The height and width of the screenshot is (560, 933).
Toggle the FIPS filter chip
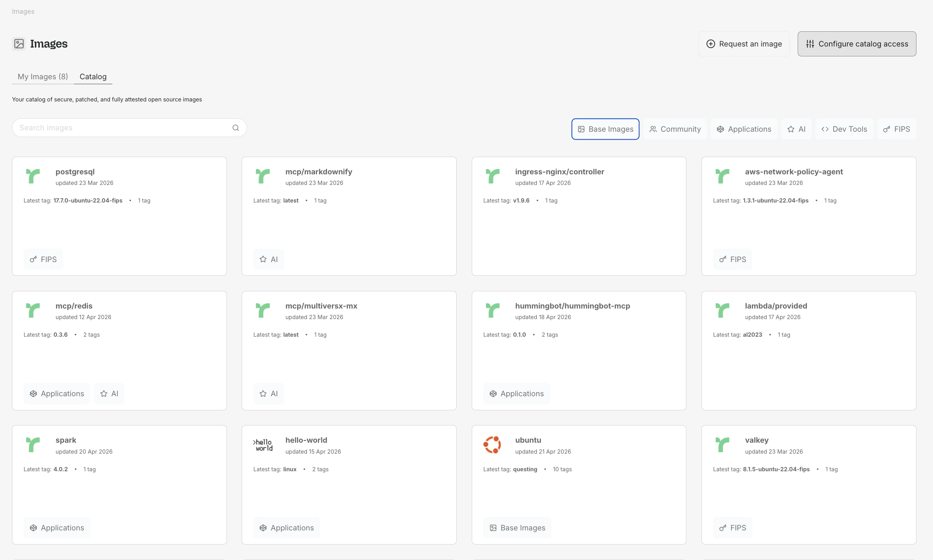click(896, 129)
